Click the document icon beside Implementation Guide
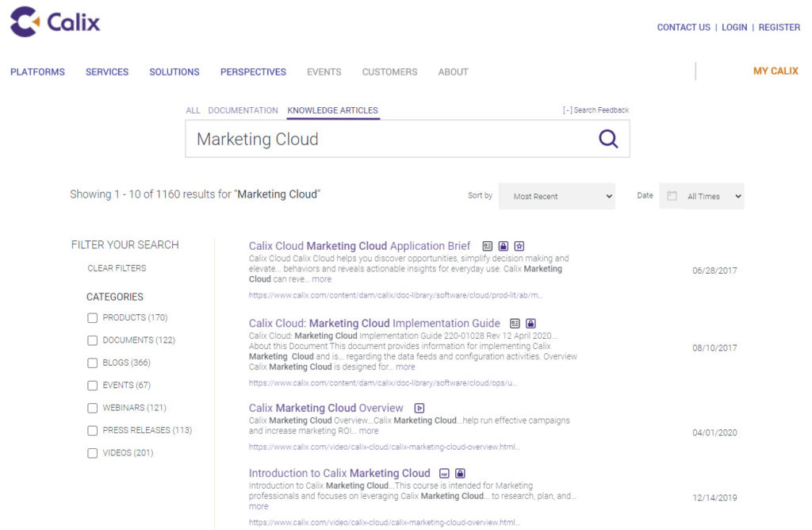 tap(515, 323)
